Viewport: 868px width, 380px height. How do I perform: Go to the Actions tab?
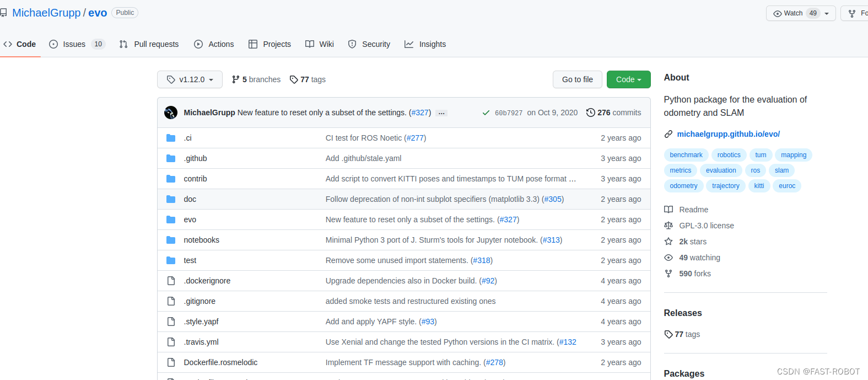click(x=214, y=44)
